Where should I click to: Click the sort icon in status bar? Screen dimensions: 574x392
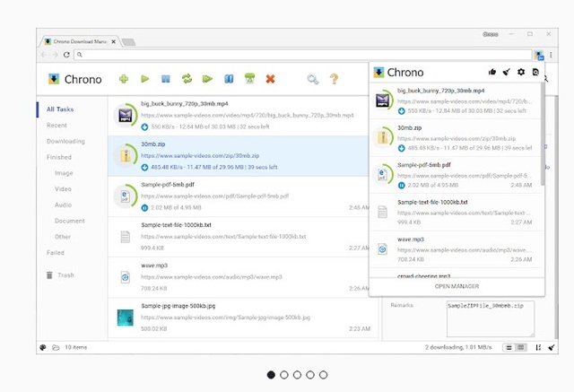538,347
